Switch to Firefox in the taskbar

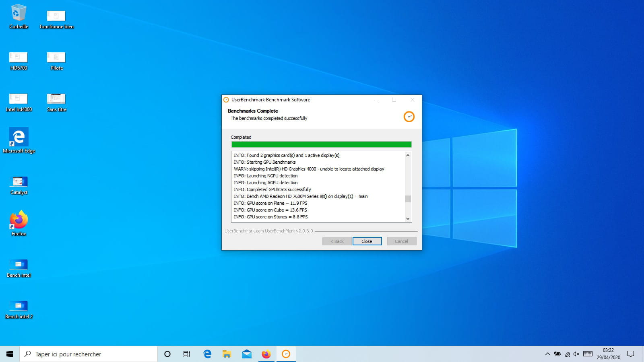click(x=266, y=354)
